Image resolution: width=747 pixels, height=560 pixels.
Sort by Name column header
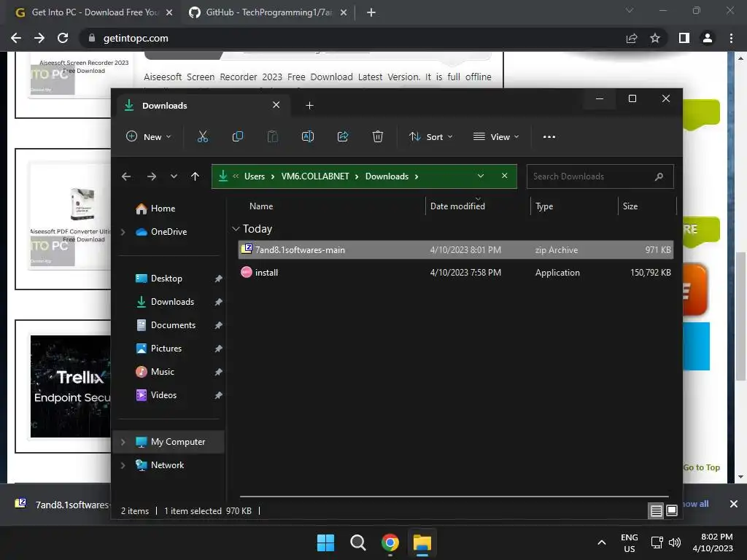(x=261, y=206)
